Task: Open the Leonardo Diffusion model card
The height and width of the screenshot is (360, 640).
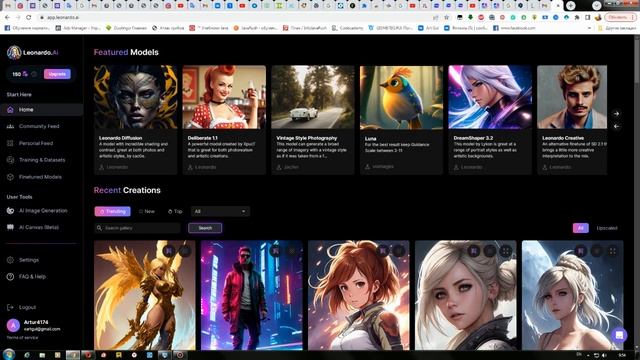Action: coord(136,120)
